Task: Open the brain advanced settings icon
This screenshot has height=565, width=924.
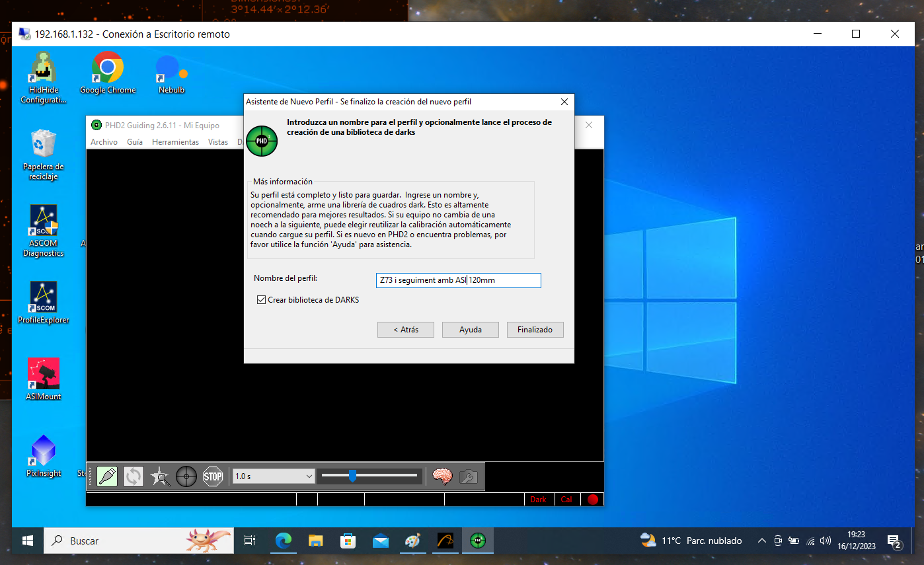Action: (x=442, y=476)
